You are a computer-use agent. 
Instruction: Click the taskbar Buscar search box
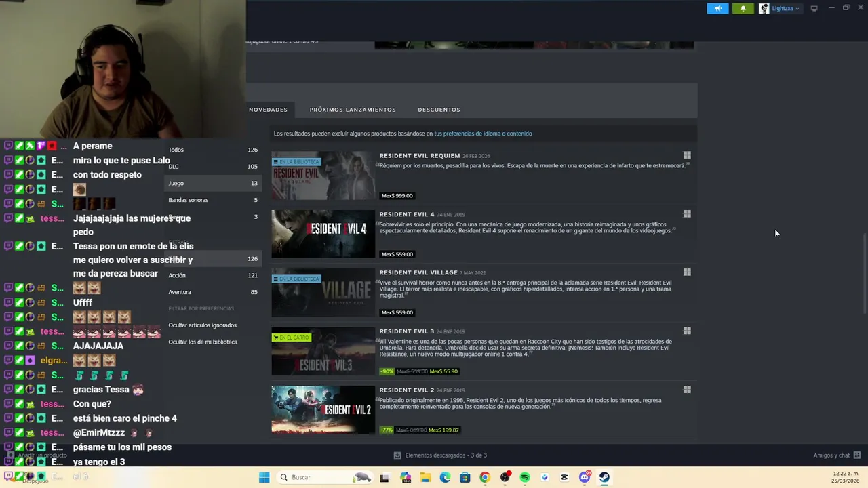click(x=325, y=477)
